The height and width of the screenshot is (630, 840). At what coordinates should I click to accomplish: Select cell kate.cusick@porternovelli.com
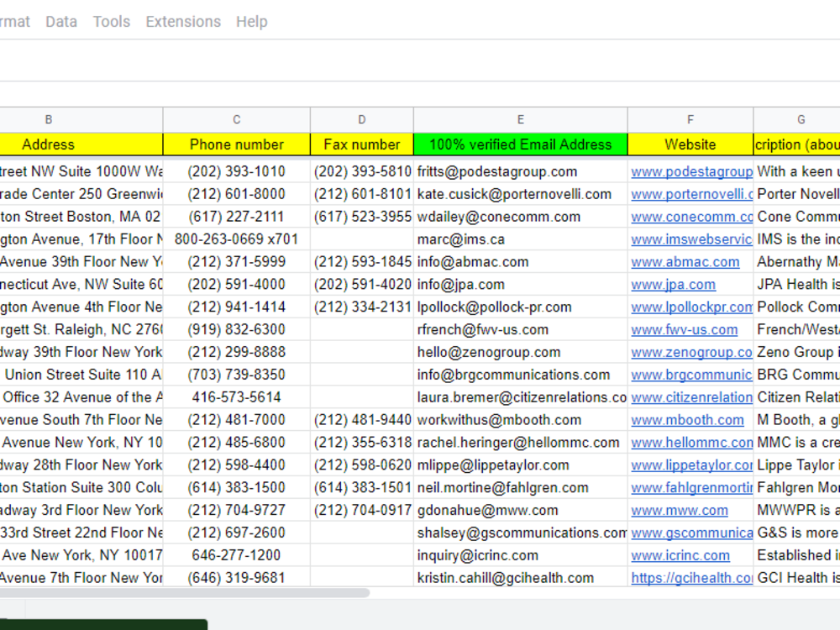click(521, 194)
